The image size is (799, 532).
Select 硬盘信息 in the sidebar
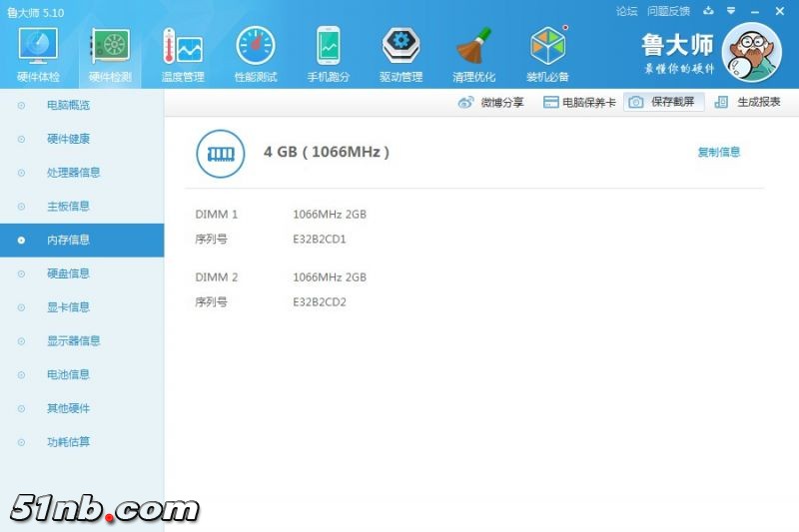[68, 273]
